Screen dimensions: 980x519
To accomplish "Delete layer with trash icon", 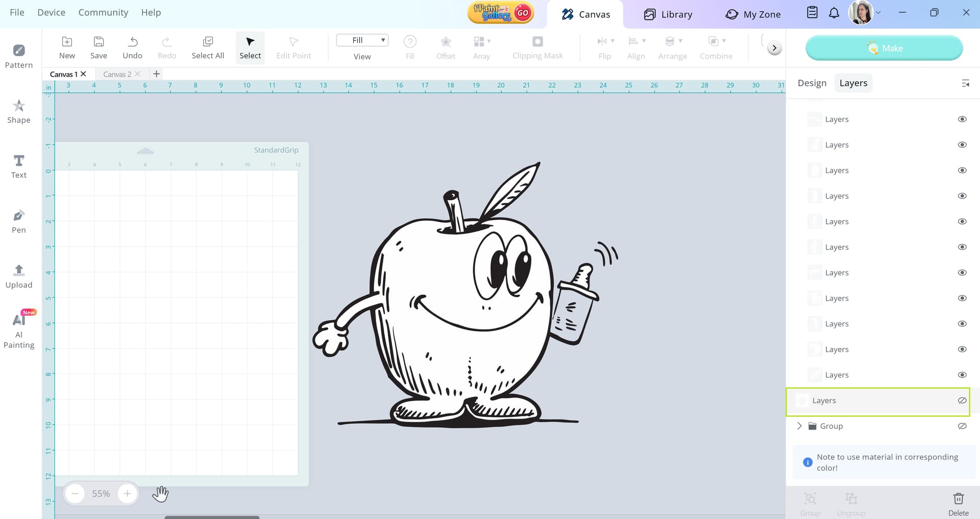I will (958, 504).
